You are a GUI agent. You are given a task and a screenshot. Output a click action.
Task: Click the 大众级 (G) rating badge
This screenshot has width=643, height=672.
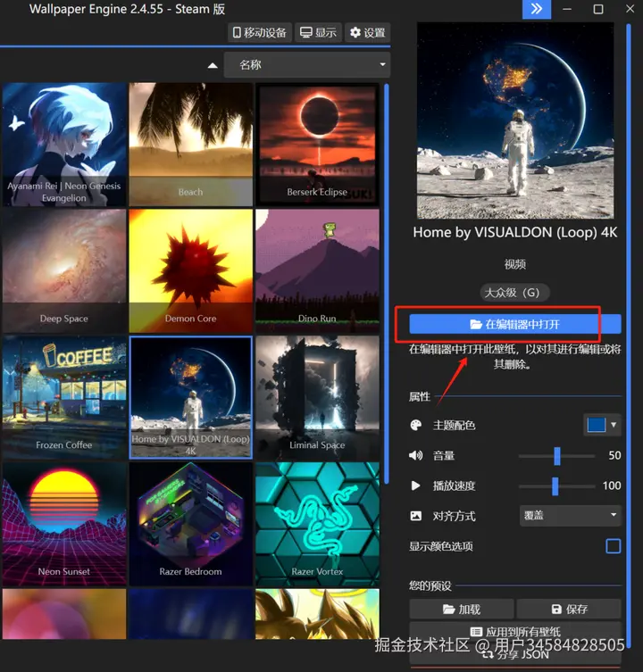point(514,293)
